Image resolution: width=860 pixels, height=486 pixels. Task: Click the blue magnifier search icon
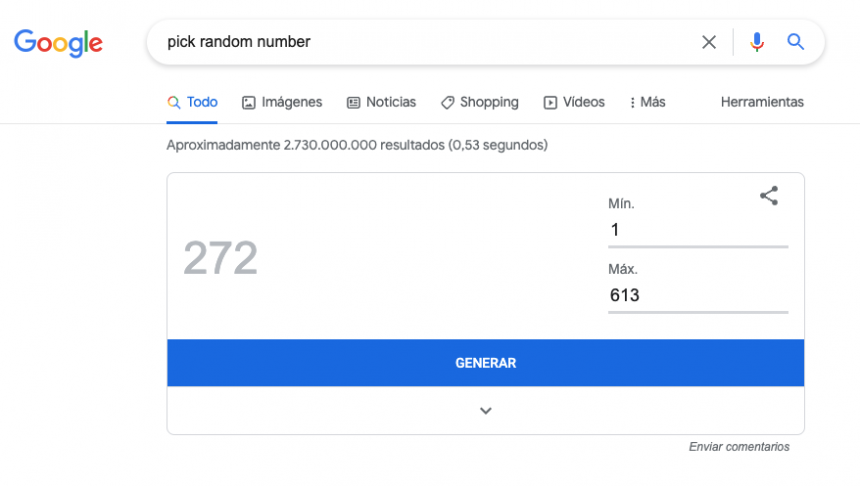click(796, 42)
